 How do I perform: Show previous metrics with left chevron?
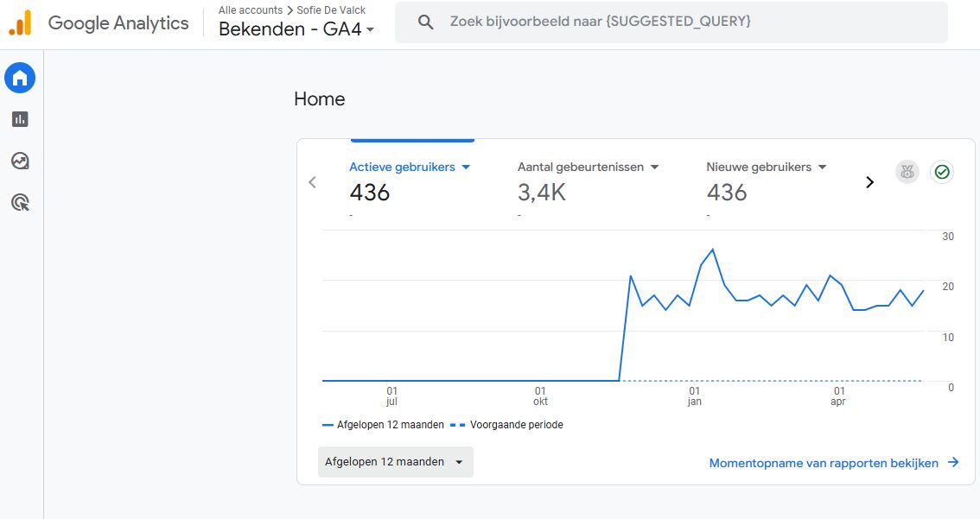(313, 182)
